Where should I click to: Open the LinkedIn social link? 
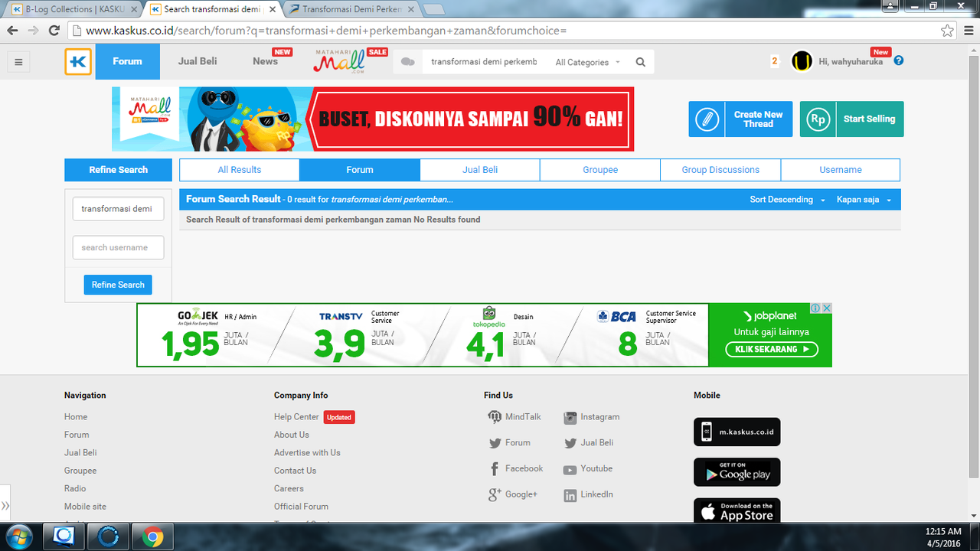(588, 494)
